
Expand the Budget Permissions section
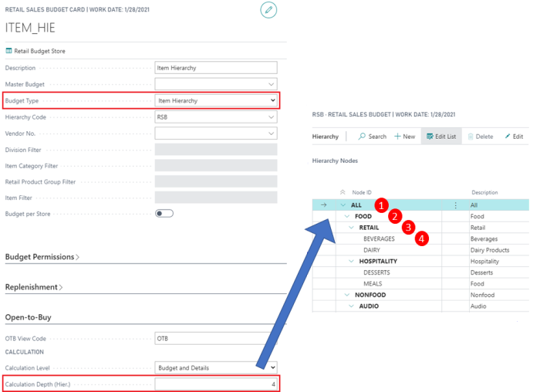click(x=42, y=257)
